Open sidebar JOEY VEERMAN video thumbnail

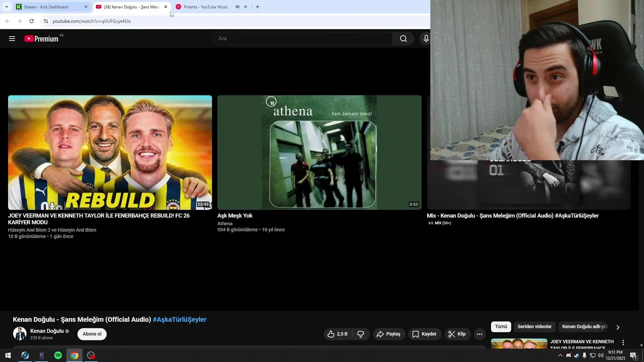coord(519,344)
